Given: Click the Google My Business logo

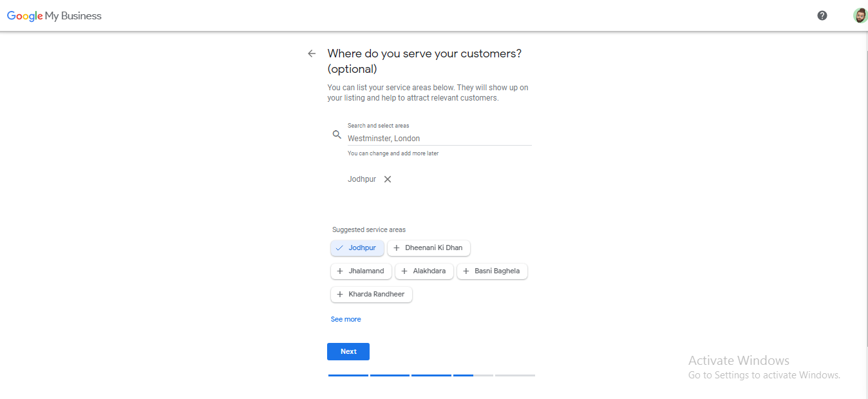Looking at the screenshot, I should click(x=54, y=16).
